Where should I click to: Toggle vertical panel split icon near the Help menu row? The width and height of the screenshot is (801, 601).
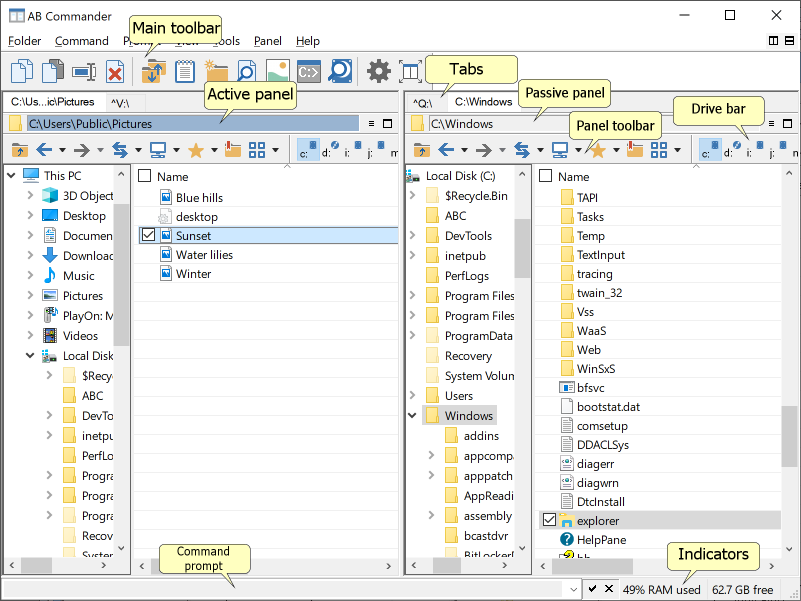773,40
